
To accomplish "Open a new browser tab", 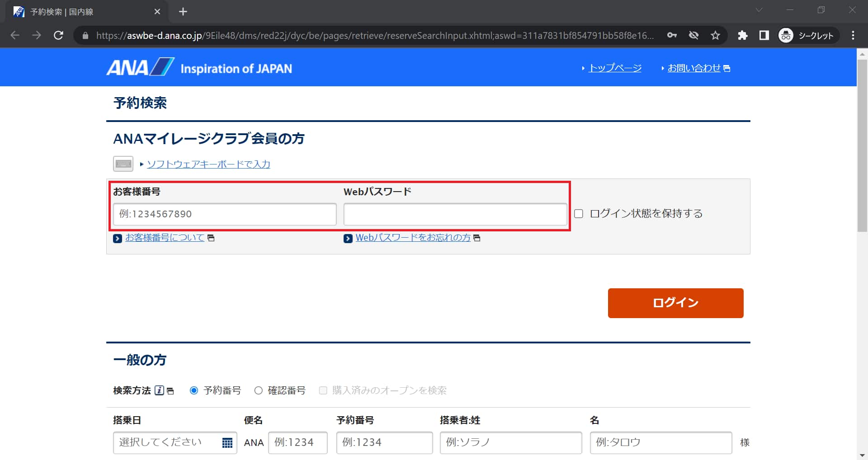I will (183, 12).
